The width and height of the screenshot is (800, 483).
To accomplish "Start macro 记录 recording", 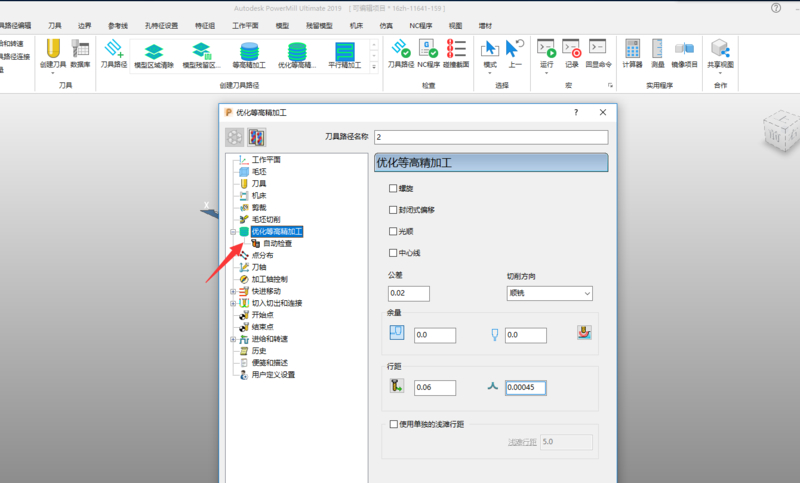I will (x=571, y=49).
